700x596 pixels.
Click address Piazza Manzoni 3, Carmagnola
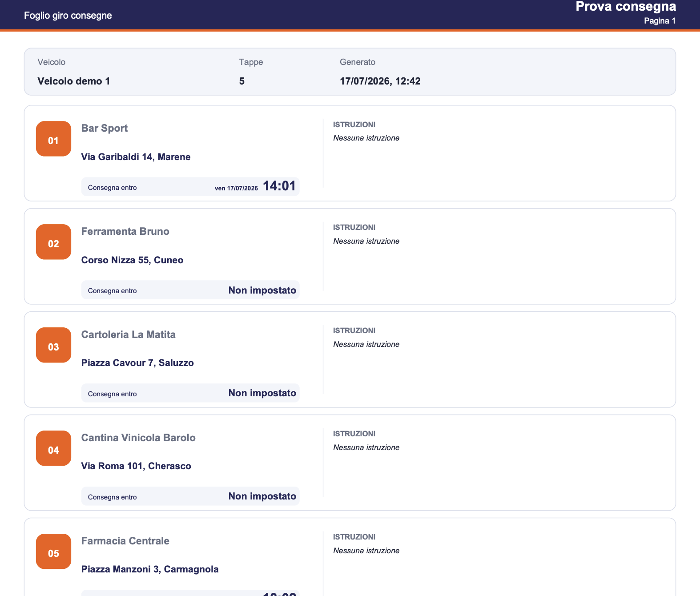point(150,569)
